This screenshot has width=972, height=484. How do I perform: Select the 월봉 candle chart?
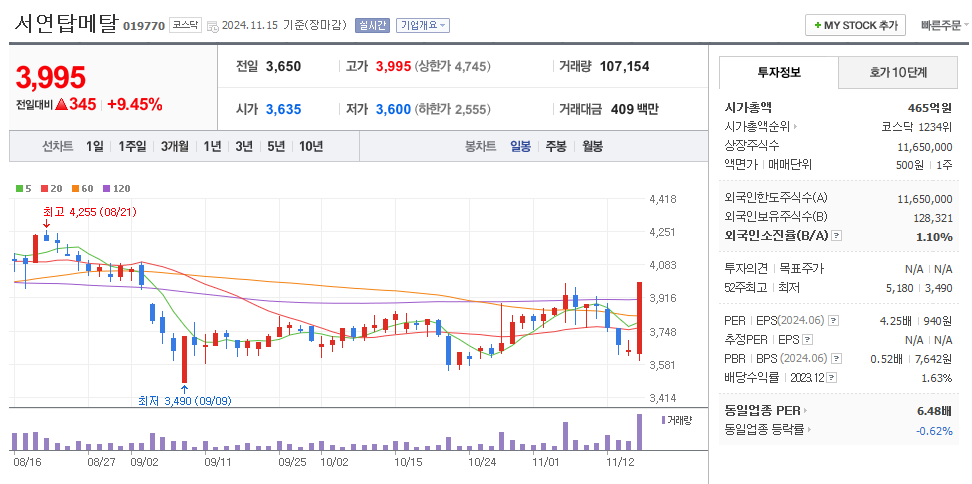pos(592,147)
